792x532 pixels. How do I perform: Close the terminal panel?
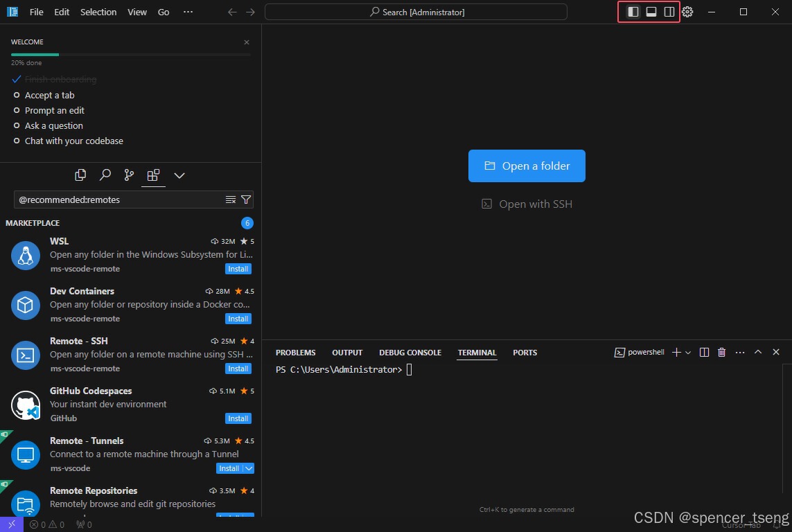point(776,352)
